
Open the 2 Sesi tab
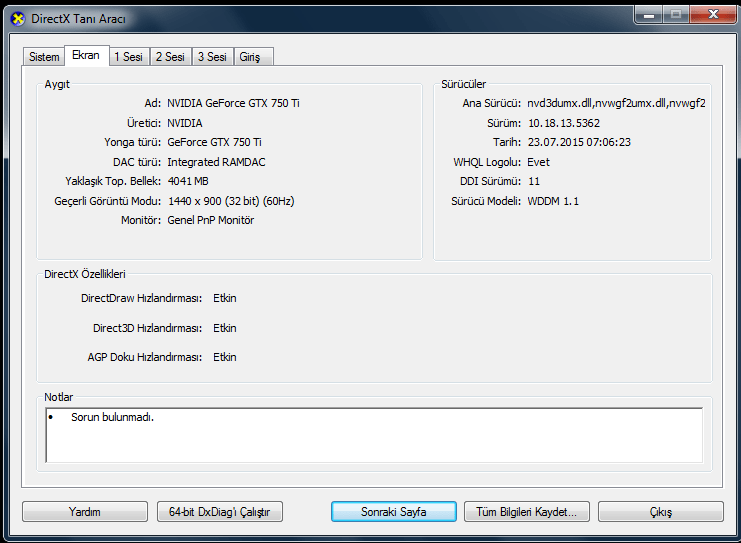pos(170,57)
